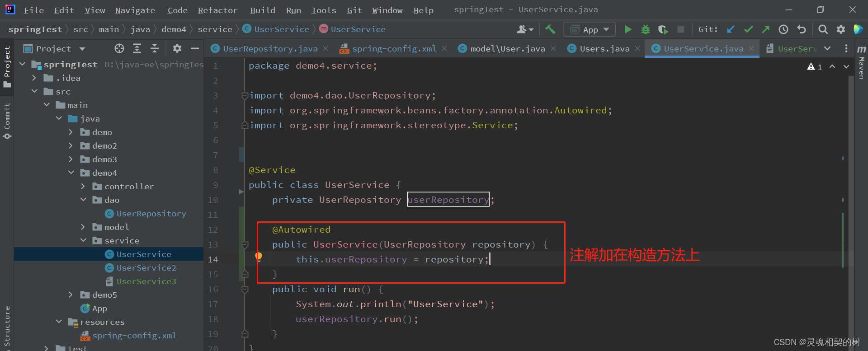Push commits with the Git arrow
The image size is (868, 351).
766,29
